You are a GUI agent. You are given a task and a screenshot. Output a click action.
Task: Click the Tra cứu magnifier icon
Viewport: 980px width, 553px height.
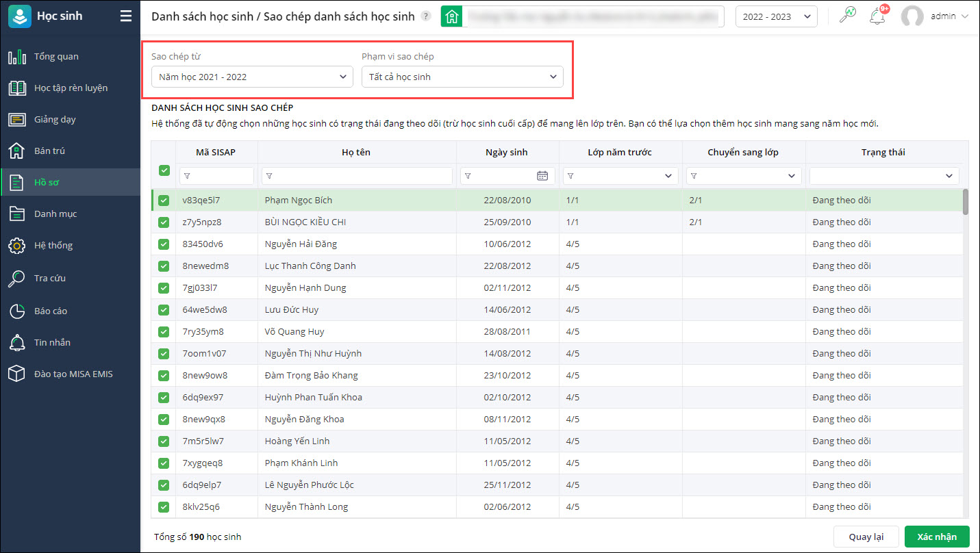(17, 279)
